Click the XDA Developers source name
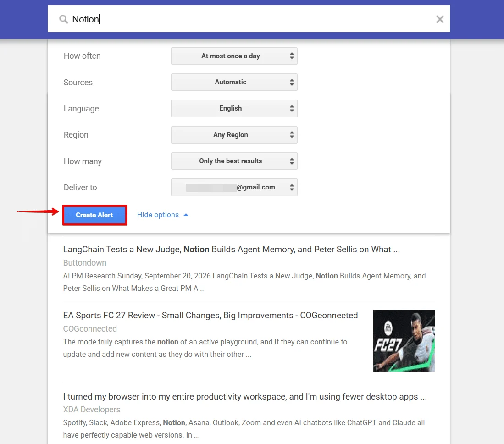 pyautogui.click(x=92, y=409)
